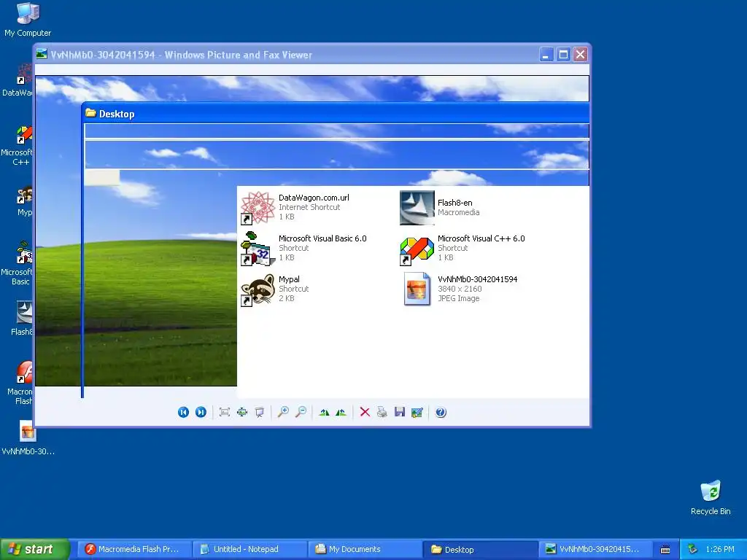This screenshot has width=747, height=560.
Task: Print the image via printer icon
Action: pyautogui.click(x=382, y=413)
